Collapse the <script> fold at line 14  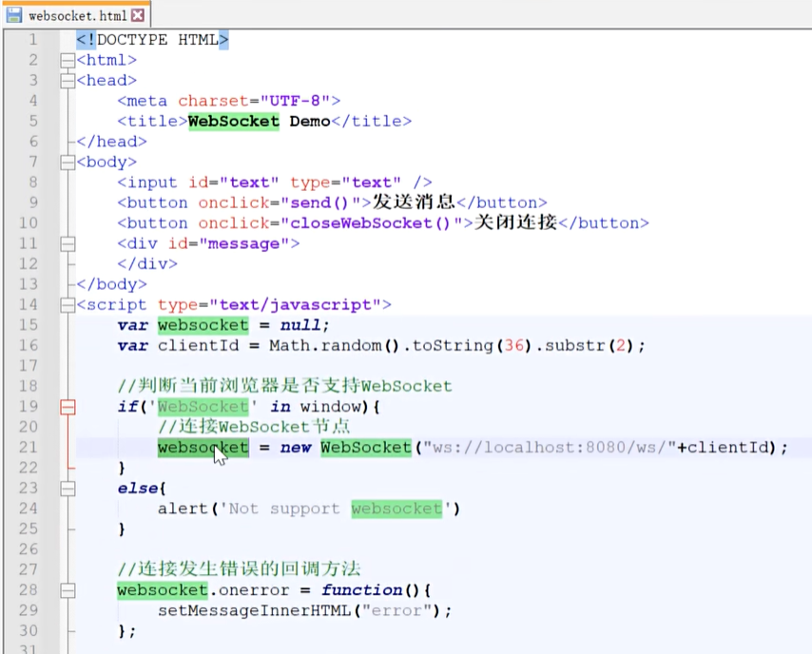click(x=68, y=305)
